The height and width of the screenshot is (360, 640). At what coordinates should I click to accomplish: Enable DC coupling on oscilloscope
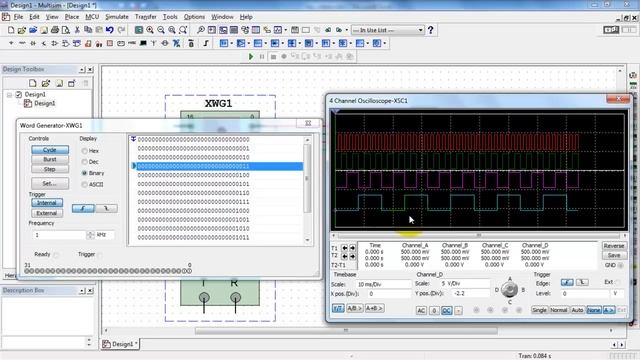point(447,311)
